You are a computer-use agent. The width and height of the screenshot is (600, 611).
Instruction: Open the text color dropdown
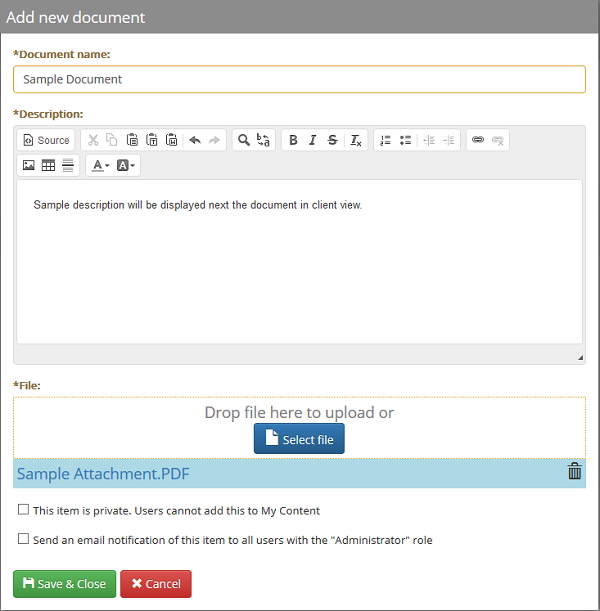100,165
